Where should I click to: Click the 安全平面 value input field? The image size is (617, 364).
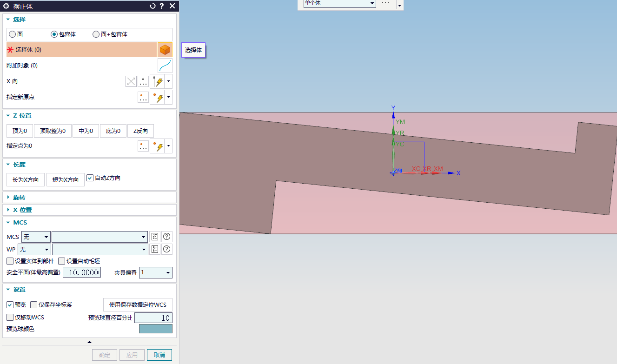[x=82, y=272]
